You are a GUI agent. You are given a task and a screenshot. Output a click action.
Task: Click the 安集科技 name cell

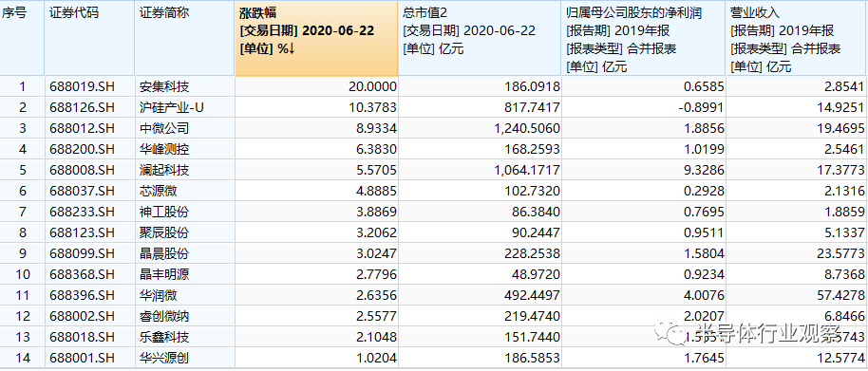[x=185, y=86]
